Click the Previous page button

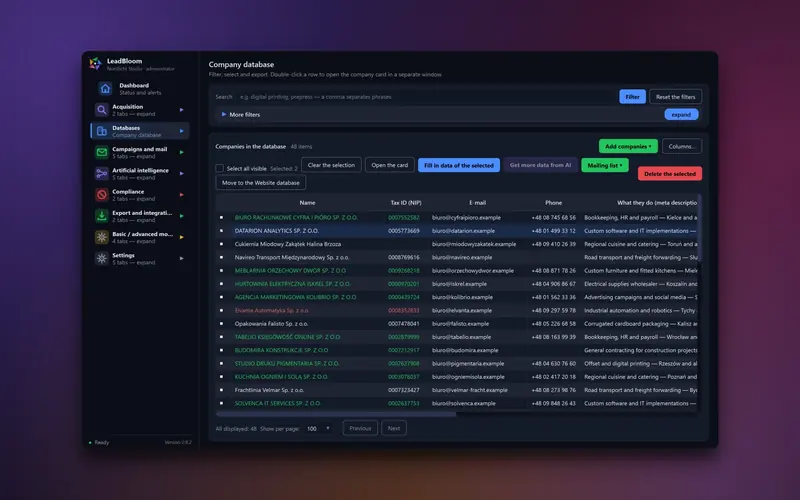(360, 428)
